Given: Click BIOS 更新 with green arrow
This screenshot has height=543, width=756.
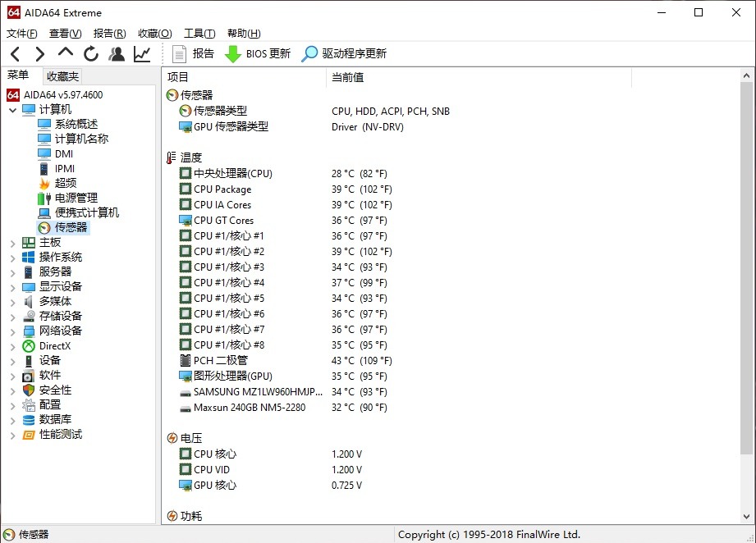Looking at the screenshot, I should (x=258, y=54).
